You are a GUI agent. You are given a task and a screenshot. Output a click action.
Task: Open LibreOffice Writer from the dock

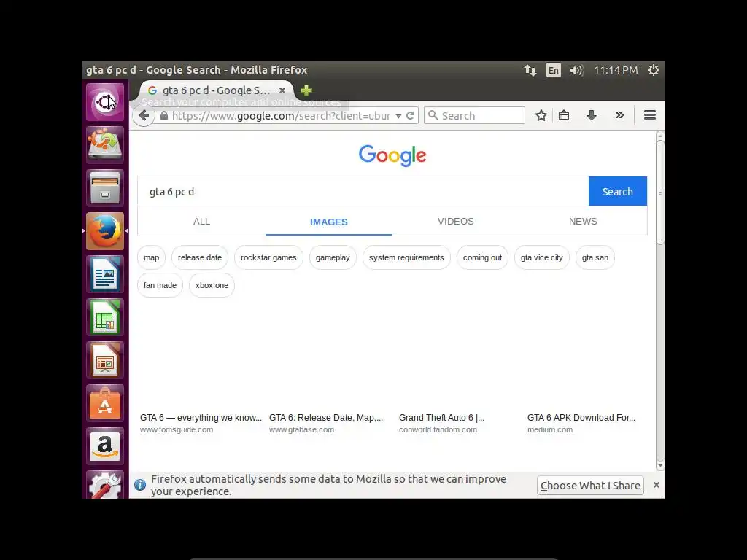pyautogui.click(x=105, y=274)
